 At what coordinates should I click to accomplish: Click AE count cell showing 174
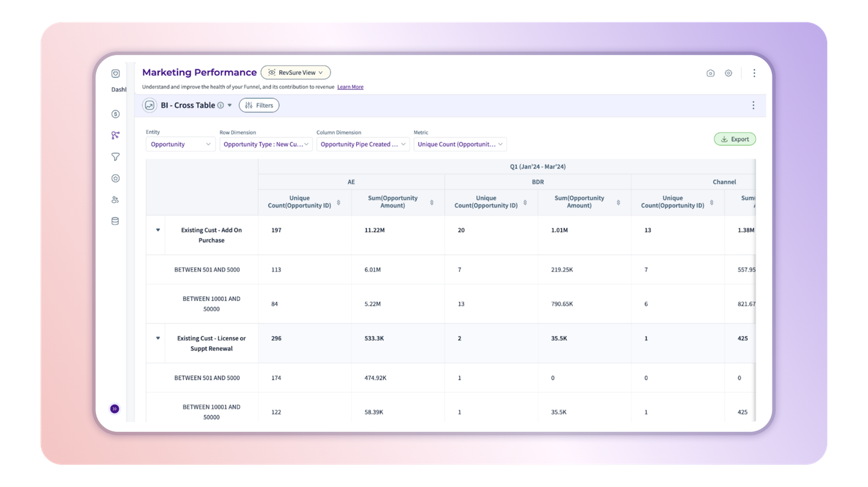pyautogui.click(x=277, y=378)
